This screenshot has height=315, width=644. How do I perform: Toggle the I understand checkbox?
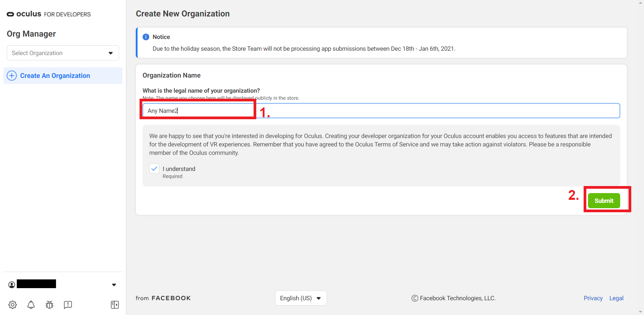click(x=154, y=169)
